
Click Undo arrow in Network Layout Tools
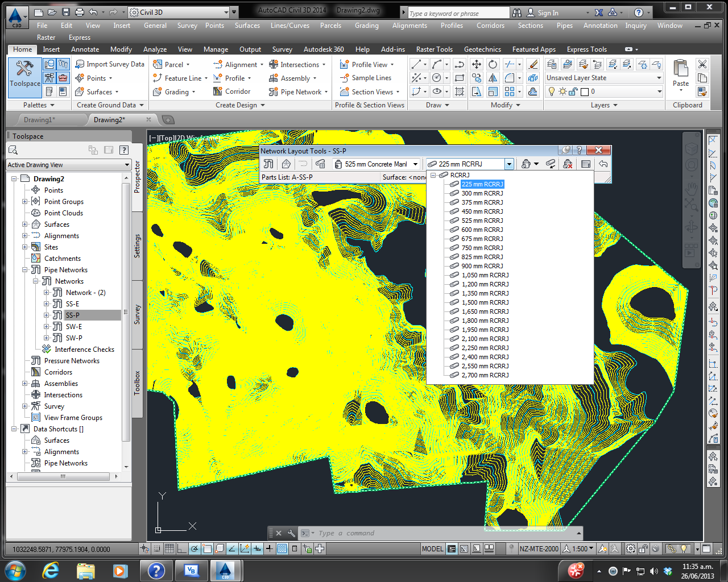[603, 164]
